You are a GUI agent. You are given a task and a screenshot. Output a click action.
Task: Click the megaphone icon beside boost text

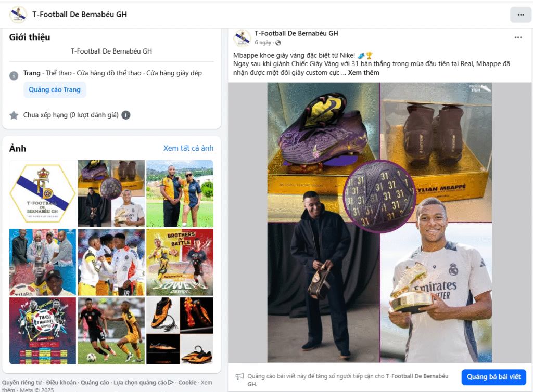[x=239, y=376]
